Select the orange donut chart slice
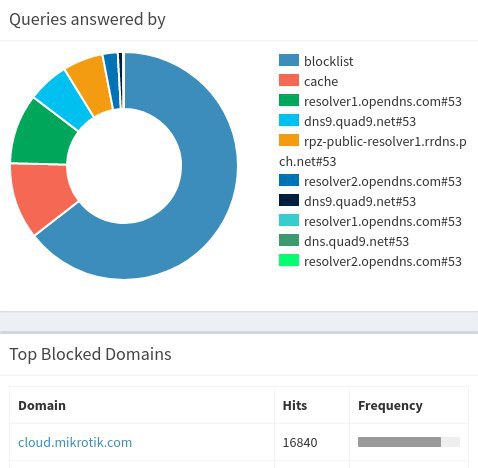 [x=90, y=83]
